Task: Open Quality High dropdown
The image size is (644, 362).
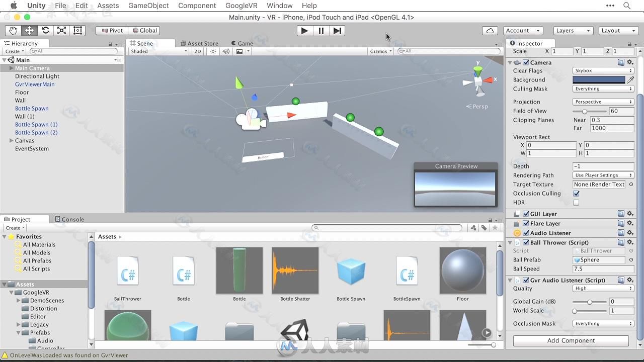Action: tap(603, 289)
